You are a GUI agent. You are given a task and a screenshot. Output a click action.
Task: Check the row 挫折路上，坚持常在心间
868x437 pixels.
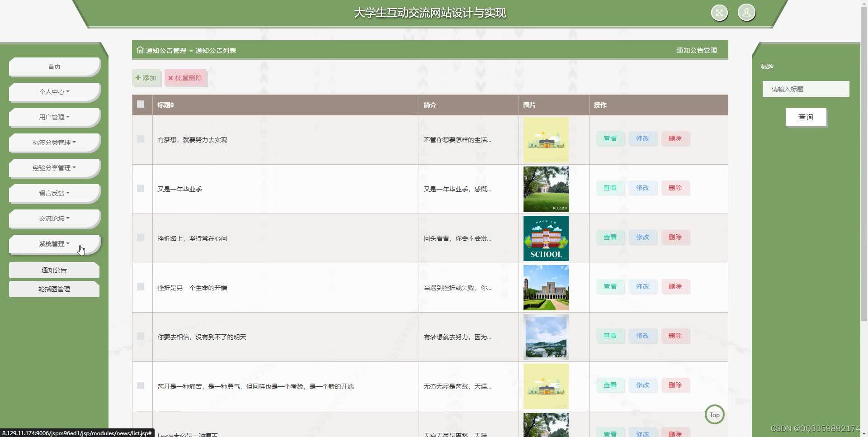coord(141,237)
